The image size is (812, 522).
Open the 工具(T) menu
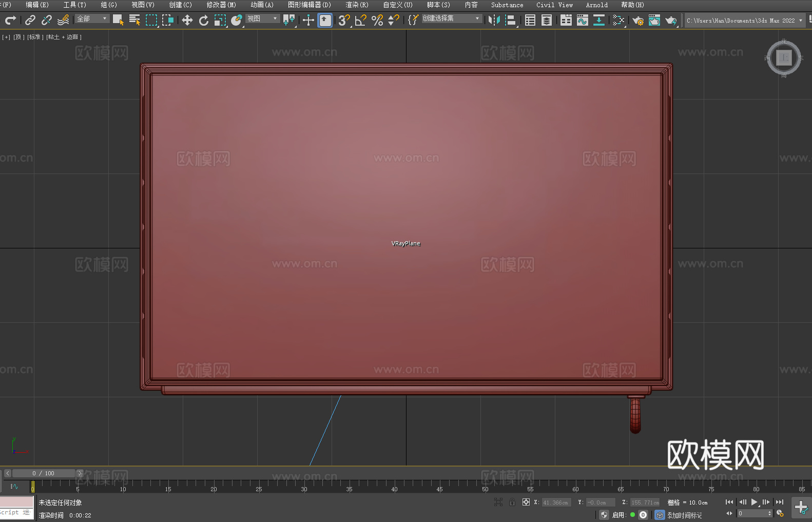coord(75,5)
